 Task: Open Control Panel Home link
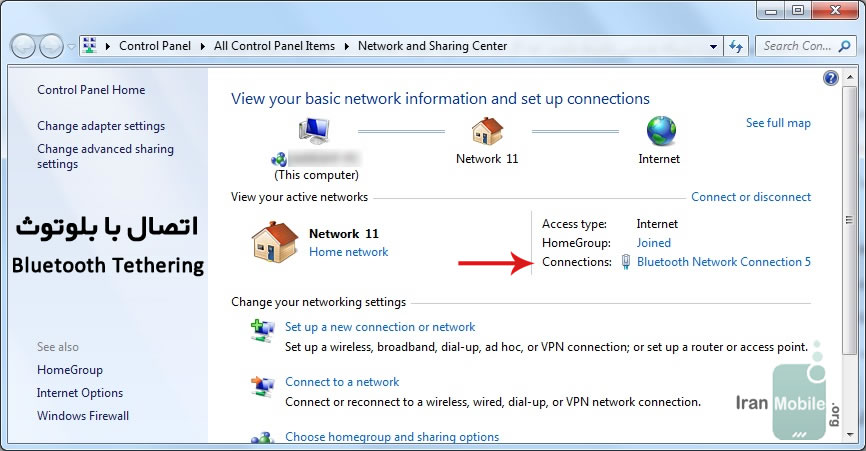pos(91,89)
